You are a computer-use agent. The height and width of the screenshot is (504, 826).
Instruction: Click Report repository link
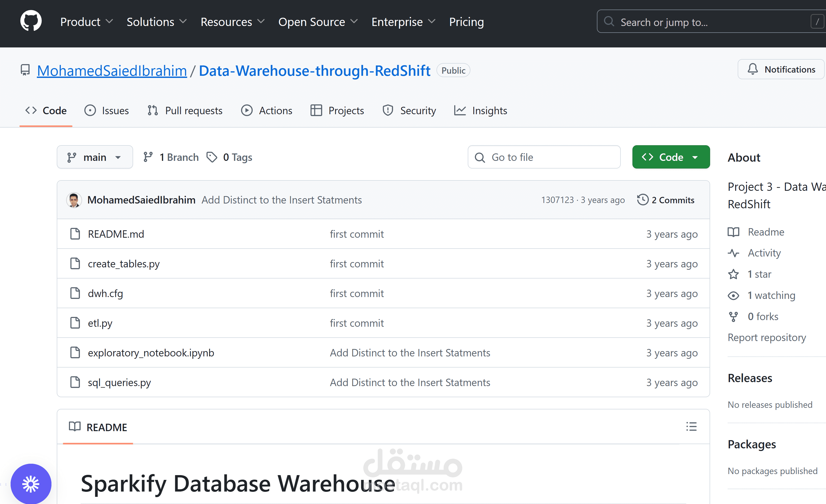click(767, 337)
